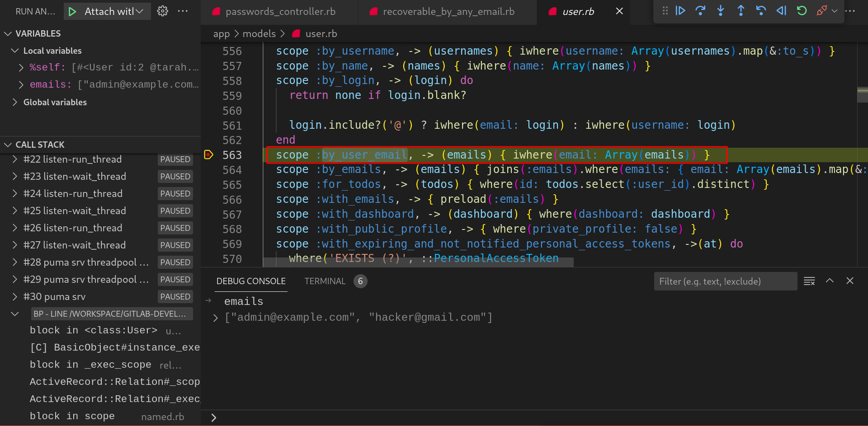Open the disconnect options dropdown arrow
Screen dimensions: 868x426
[835, 11]
